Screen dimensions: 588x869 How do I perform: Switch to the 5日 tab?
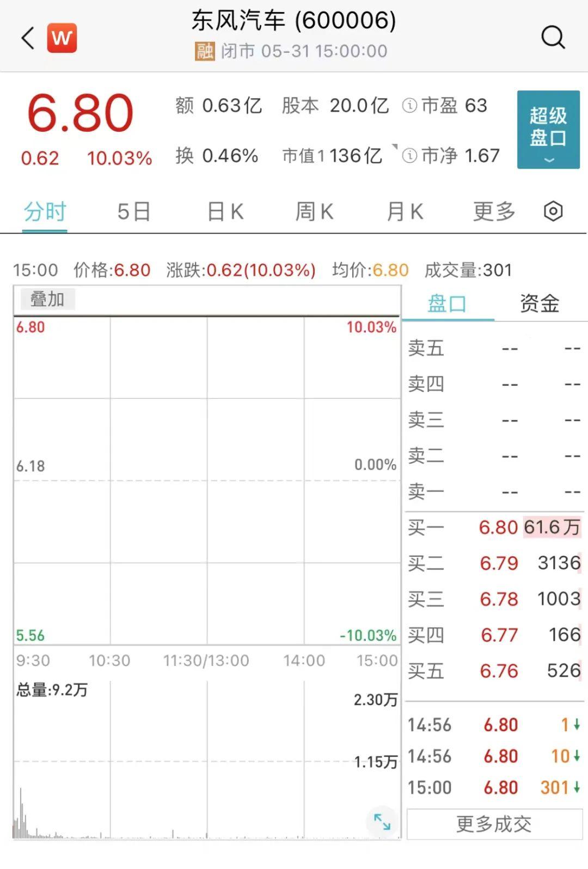coord(134,211)
